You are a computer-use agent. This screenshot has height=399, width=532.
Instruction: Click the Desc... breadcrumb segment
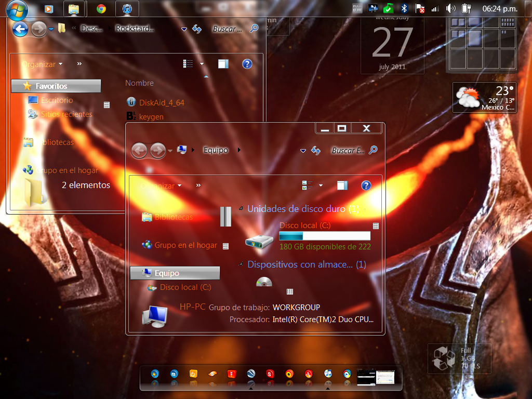click(91, 29)
